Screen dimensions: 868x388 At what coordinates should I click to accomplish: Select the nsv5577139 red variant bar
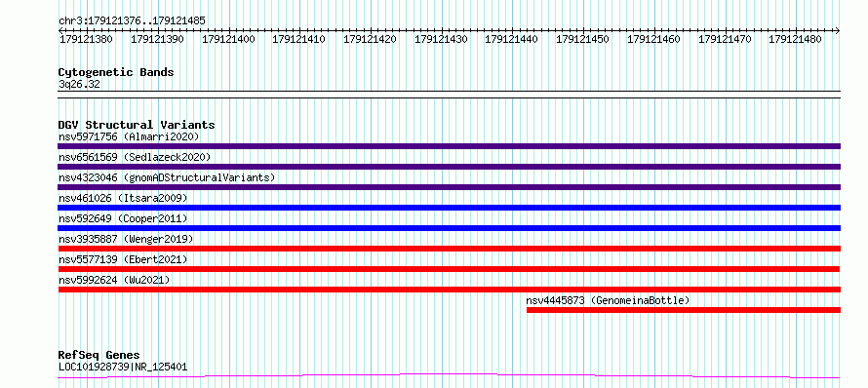449,269
